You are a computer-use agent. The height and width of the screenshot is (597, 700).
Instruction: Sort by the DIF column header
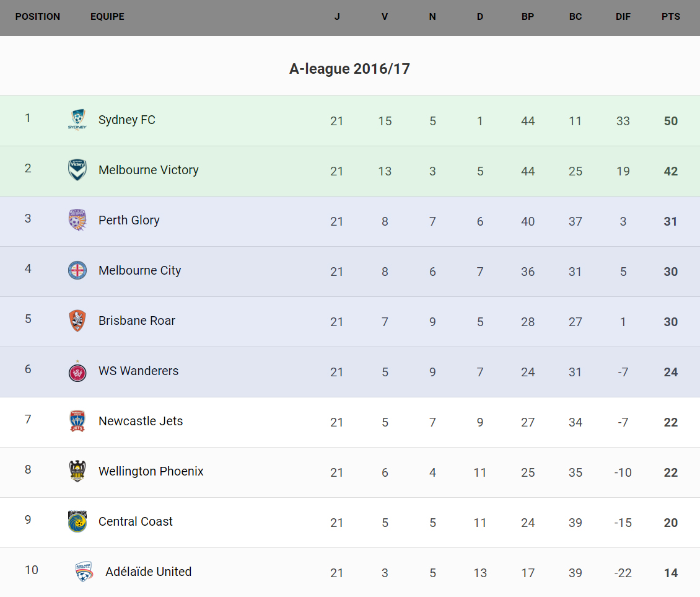623,17
